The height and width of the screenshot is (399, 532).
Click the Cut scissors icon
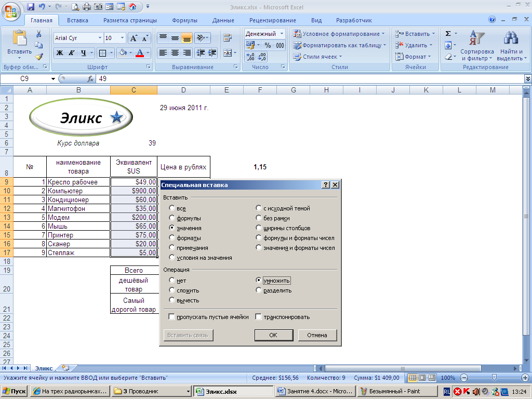pyautogui.click(x=38, y=34)
